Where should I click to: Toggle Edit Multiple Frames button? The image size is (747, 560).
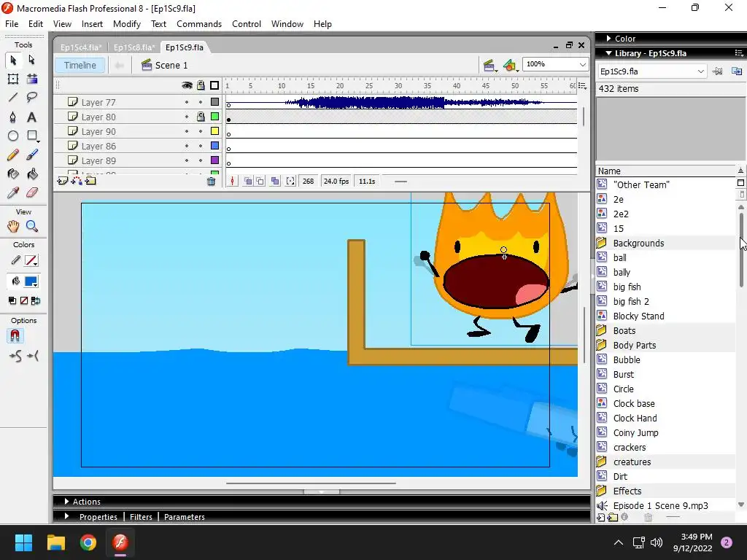[275, 181]
